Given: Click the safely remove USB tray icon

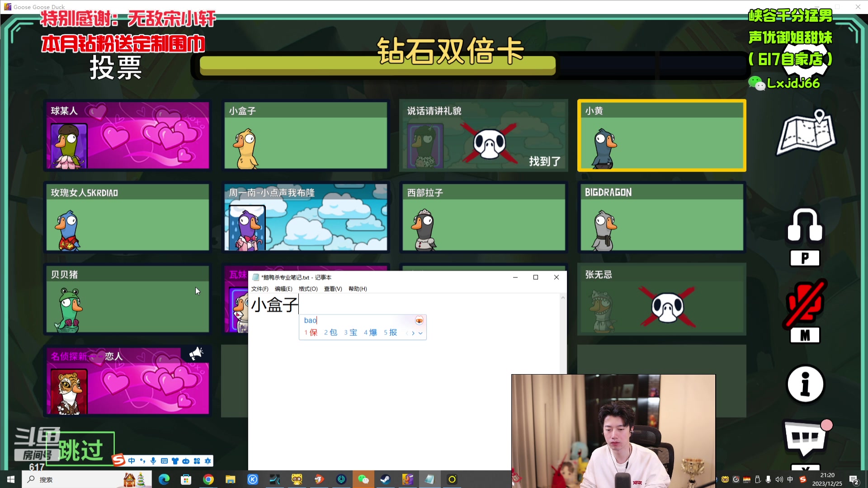Looking at the screenshot, I should point(758,479).
